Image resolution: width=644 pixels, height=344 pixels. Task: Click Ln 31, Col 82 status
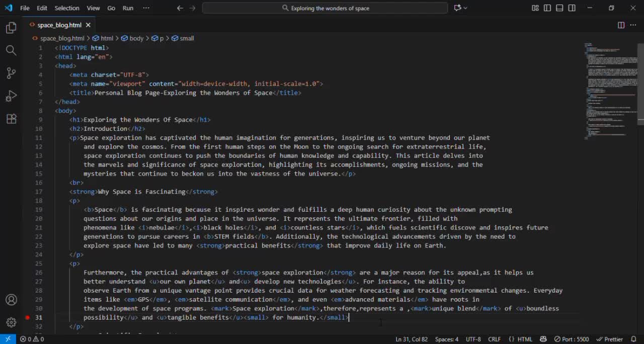[412, 339]
